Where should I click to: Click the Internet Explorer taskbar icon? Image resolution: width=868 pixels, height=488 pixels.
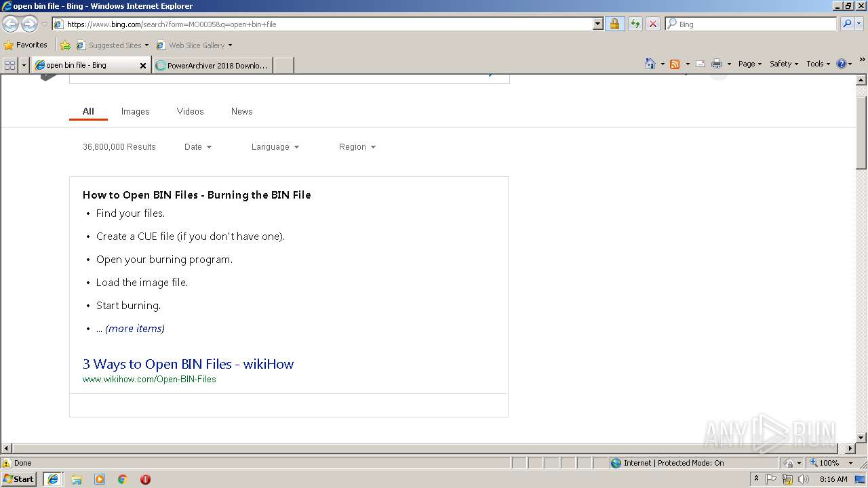pyautogui.click(x=53, y=479)
